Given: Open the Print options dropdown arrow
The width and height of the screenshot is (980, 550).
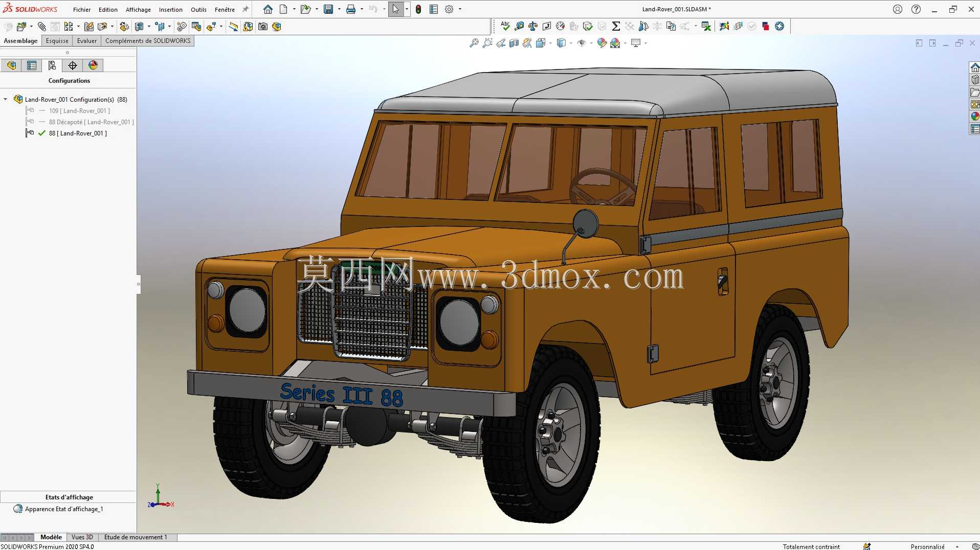Looking at the screenshot, I should pos(362,9).
